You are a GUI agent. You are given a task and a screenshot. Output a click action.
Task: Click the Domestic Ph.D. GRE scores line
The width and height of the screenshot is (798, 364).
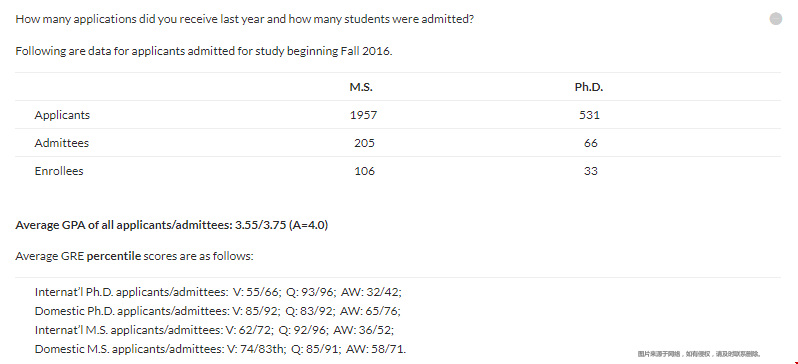tap(218, 311)
